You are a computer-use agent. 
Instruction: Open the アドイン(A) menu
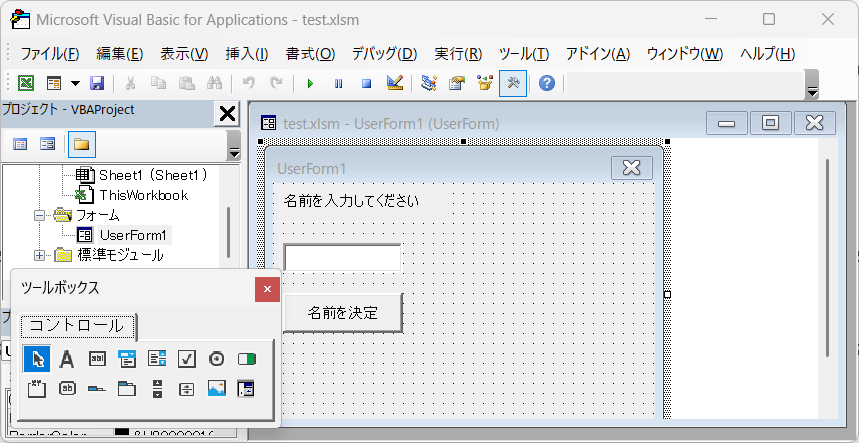pyautogui.click(x=598, y=54)
